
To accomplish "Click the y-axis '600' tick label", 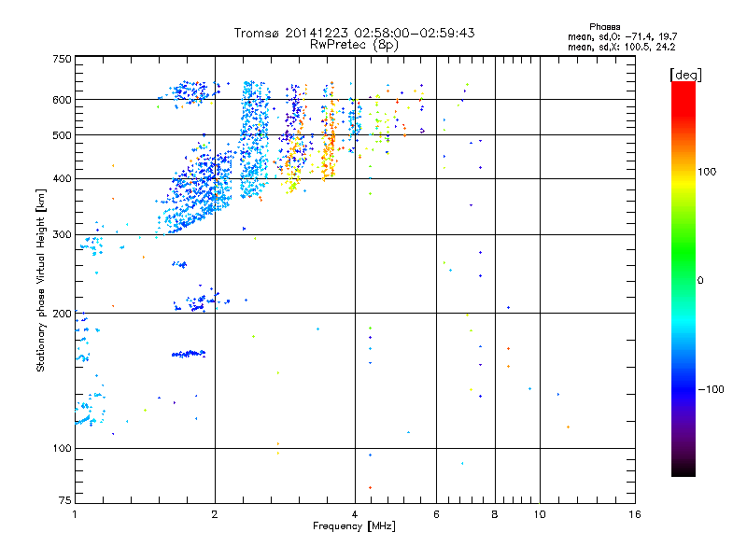I will (x=62, y=100).
